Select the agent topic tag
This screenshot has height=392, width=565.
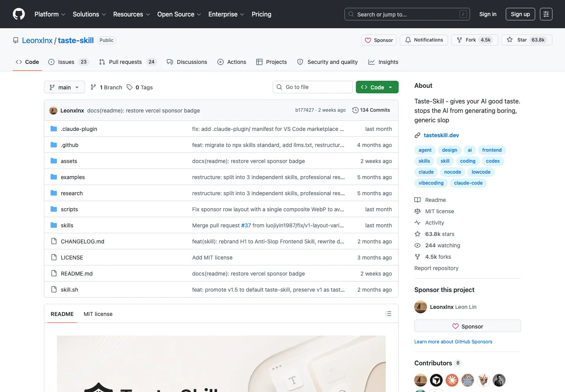click(x=425, y=150)
